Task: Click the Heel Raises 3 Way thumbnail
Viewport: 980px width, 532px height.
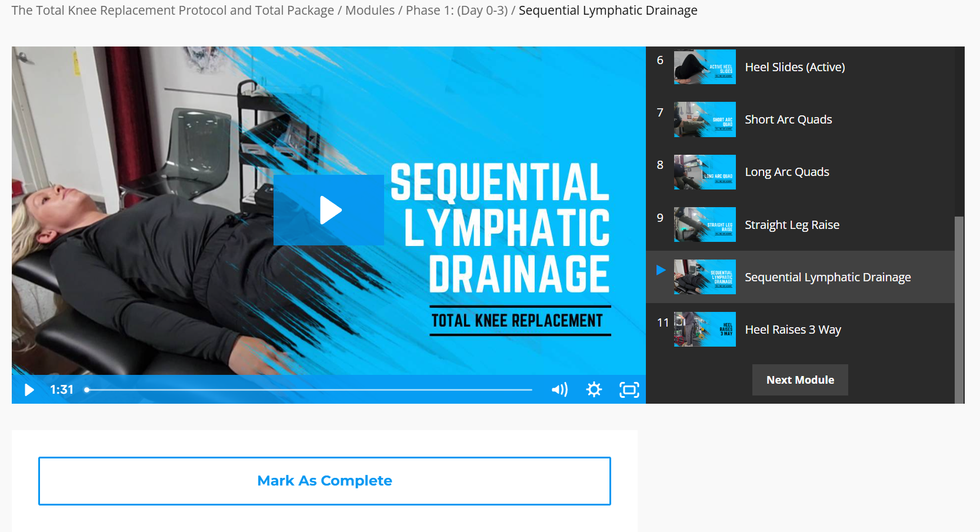Action: tap(705, 329)
